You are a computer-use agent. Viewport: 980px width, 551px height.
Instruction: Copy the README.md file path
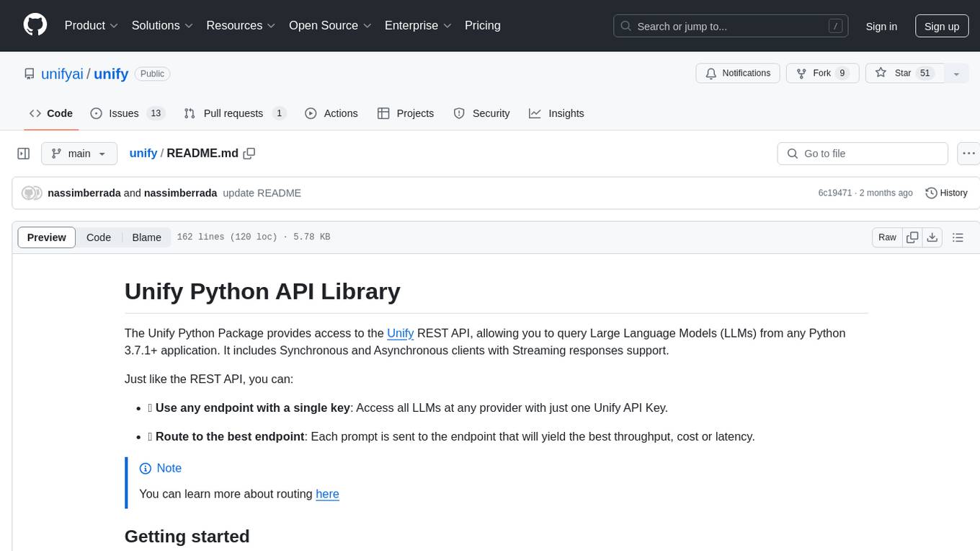pyautogui.click(x=249, y=153)
